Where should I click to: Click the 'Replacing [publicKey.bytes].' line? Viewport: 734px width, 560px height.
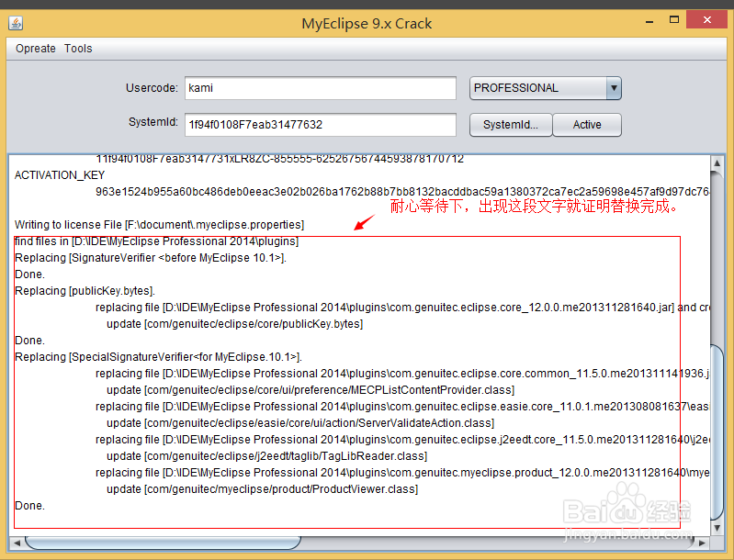coord(85,291)
